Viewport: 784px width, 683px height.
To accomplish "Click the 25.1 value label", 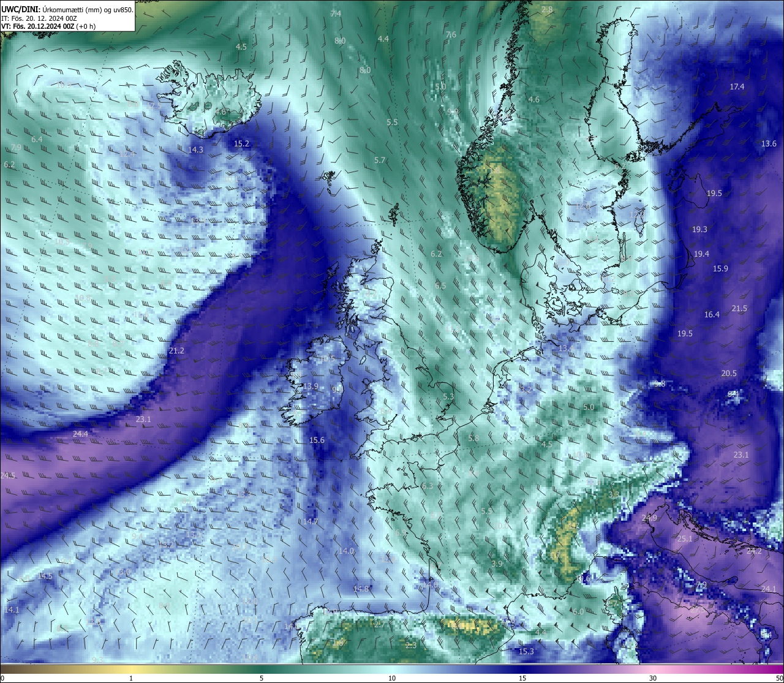I will tap(685, 539).
